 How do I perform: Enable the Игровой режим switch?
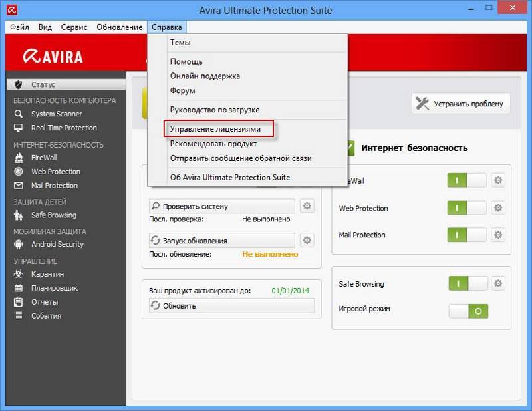pyautogui.click(x=468, y=311)
